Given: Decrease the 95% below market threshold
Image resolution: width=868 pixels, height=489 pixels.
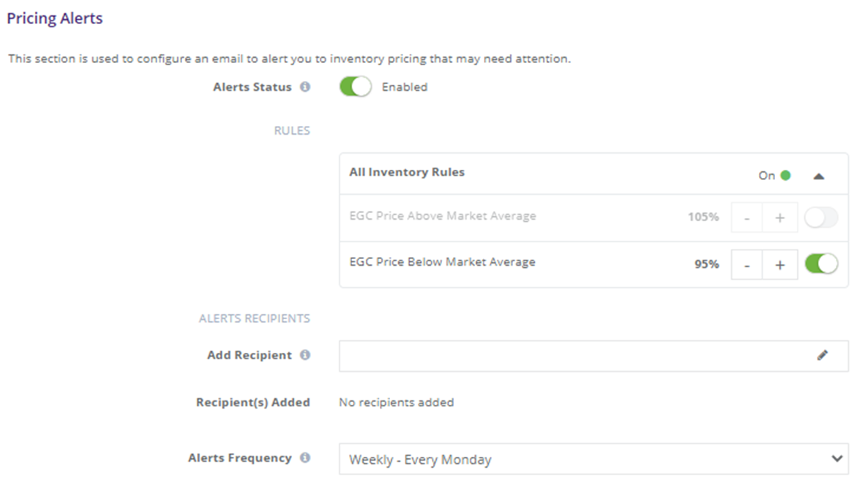Looking at the screenshot, I should 747,265.
